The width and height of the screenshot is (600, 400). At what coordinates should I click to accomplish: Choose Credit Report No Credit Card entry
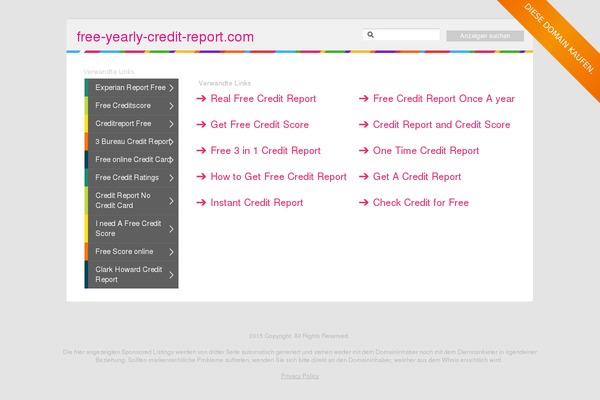point(131,201)
